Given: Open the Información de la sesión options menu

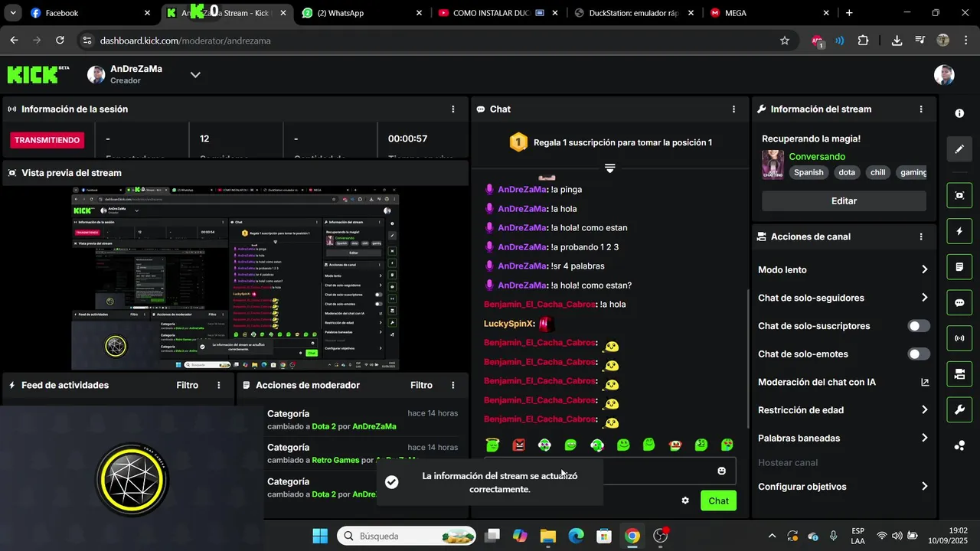Looking at the screenshot, I should [x=453, y=109].
